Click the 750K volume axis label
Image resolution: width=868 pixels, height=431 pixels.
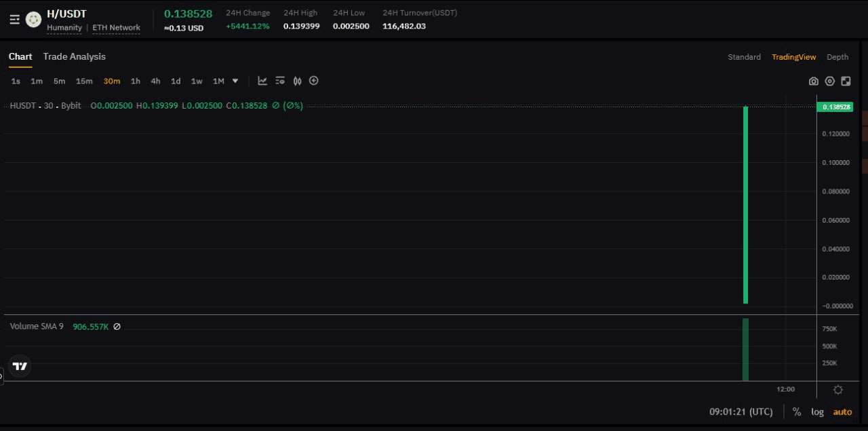point(829,329)
